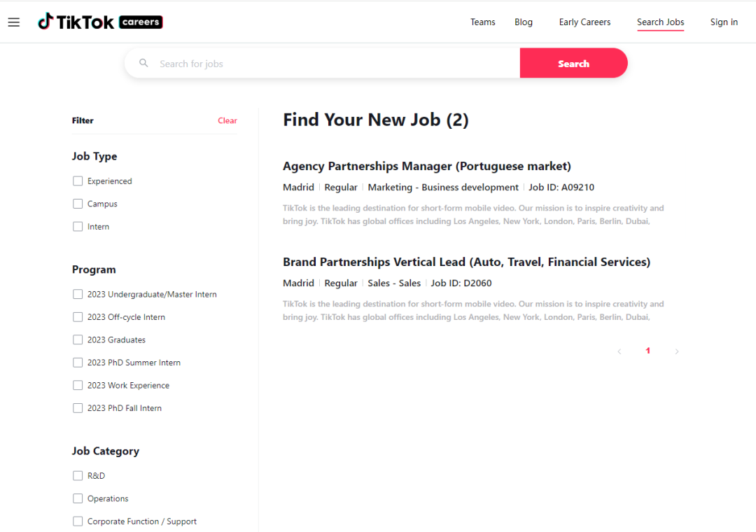Click the Sign in link
The height and width of the screenshot is (532, 756).
724,22
